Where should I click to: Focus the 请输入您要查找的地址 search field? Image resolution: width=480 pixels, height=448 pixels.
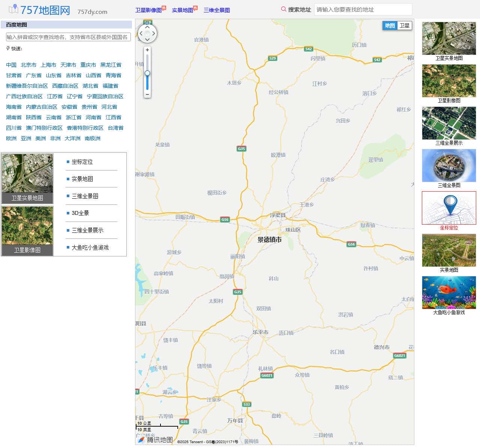coord(363,10)
